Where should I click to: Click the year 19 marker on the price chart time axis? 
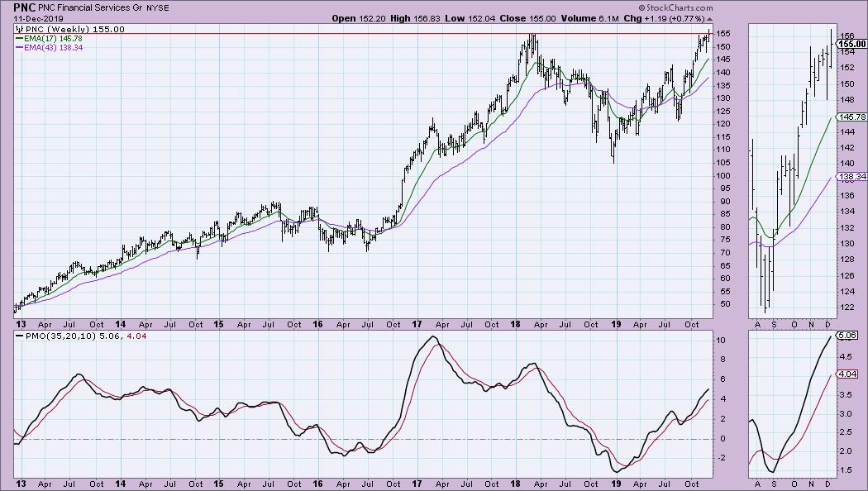point(615,324)
